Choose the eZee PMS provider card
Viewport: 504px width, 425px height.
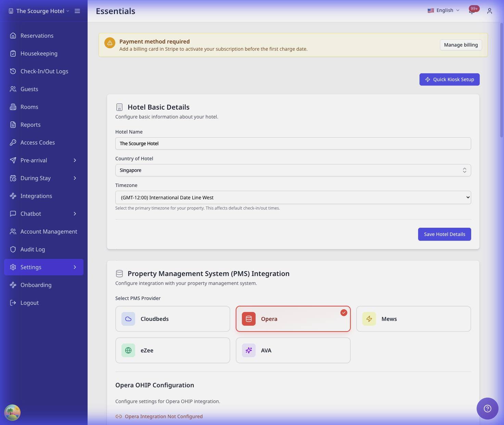click(172, 350)
